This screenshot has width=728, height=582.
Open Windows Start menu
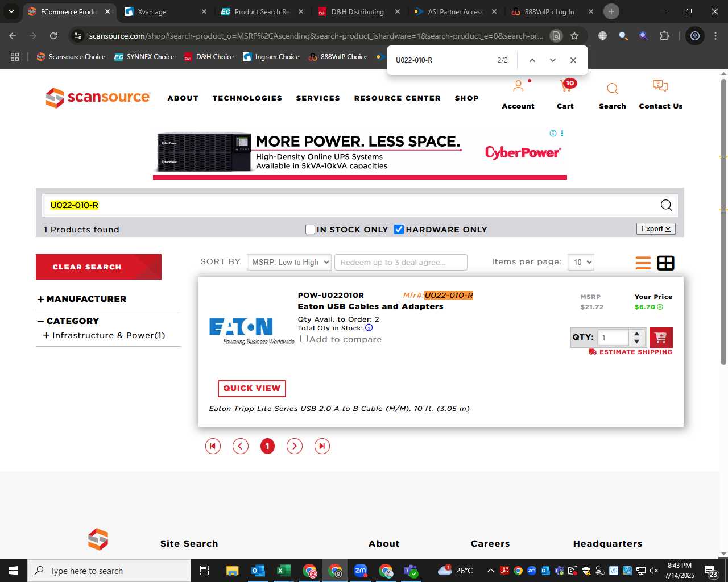coord(14,571)
